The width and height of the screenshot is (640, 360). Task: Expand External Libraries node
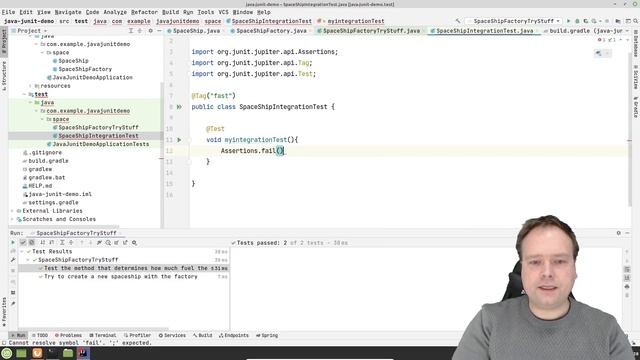point(12,211)
